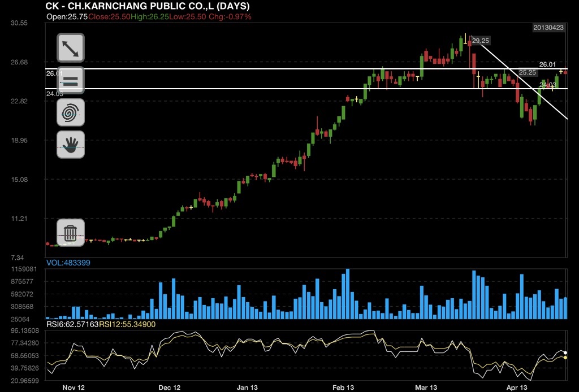579x392 pixels.
Task: Click the Nov 12 date axis label
Action: [74, 387]
